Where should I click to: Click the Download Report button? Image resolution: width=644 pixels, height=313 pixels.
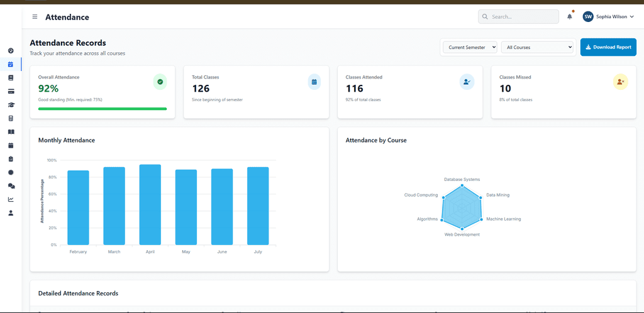pyautogui.click(x=608, y=47)
